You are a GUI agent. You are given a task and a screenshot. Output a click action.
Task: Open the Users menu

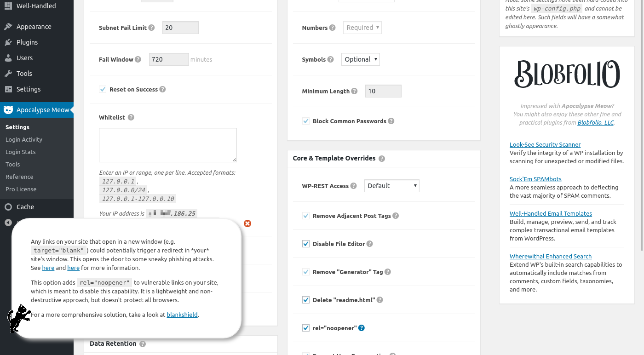(37, 58)
